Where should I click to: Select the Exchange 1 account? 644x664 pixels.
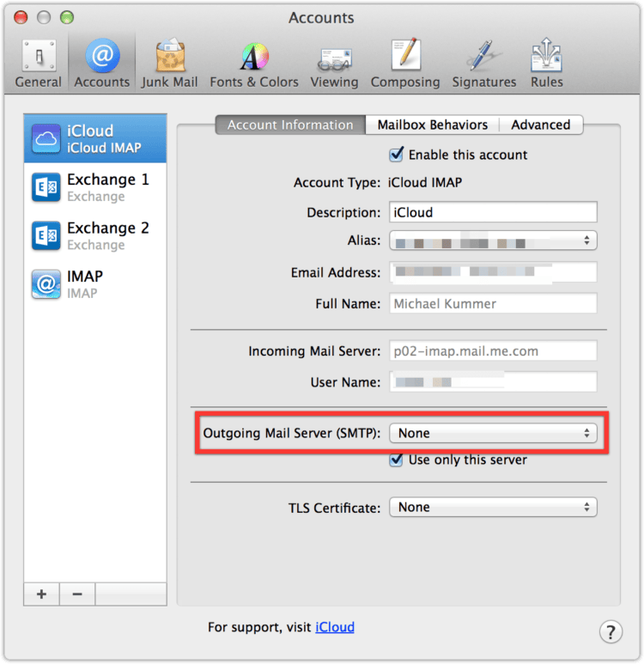pyautogui.click(x=95, y=187)
